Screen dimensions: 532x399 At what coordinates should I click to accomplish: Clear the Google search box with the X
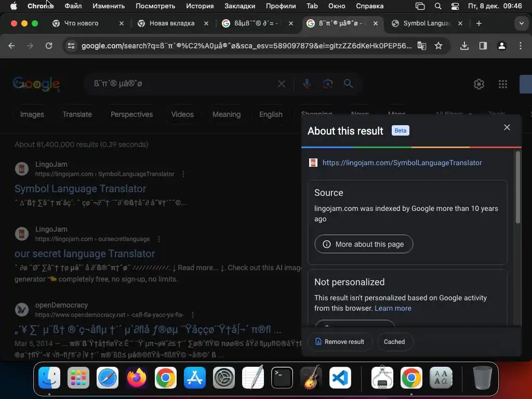tap(281, 84)
